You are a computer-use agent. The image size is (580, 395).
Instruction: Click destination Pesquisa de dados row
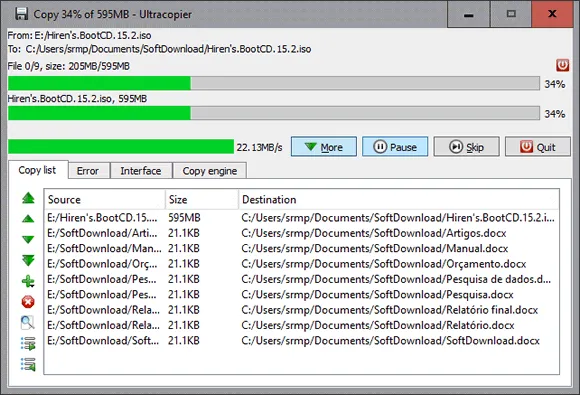(396, 279)
